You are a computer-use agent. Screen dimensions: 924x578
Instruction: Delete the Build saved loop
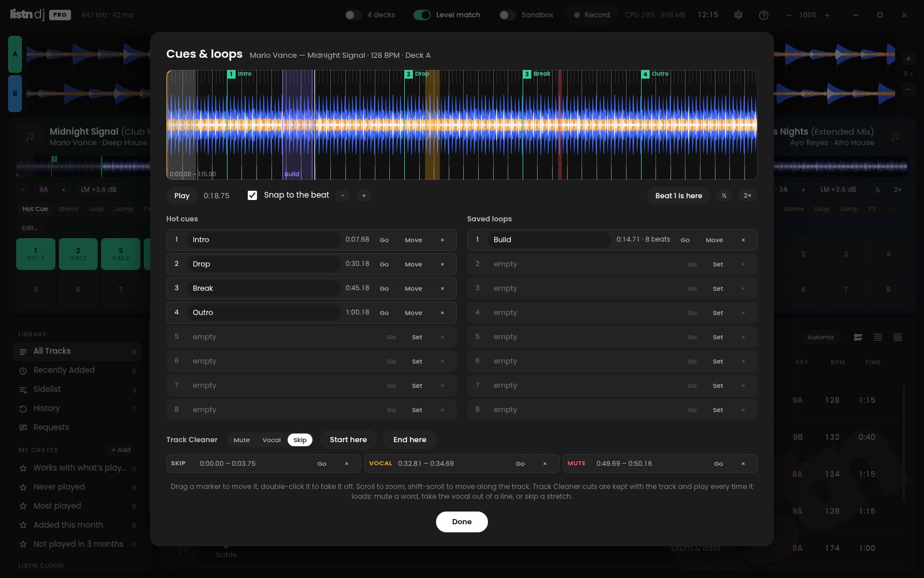[x=743, y=240]
